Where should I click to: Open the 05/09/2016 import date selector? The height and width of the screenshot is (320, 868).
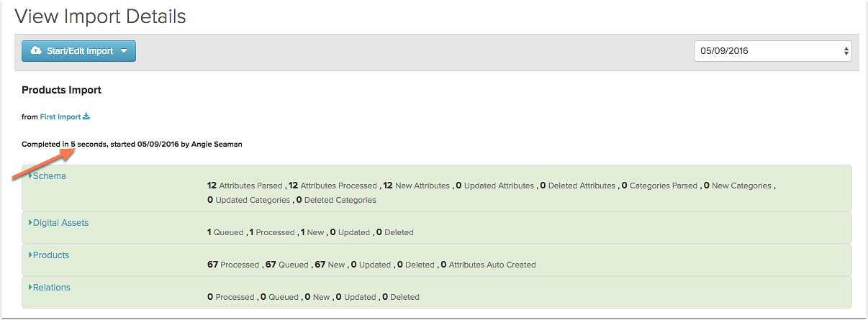(772, 51)
